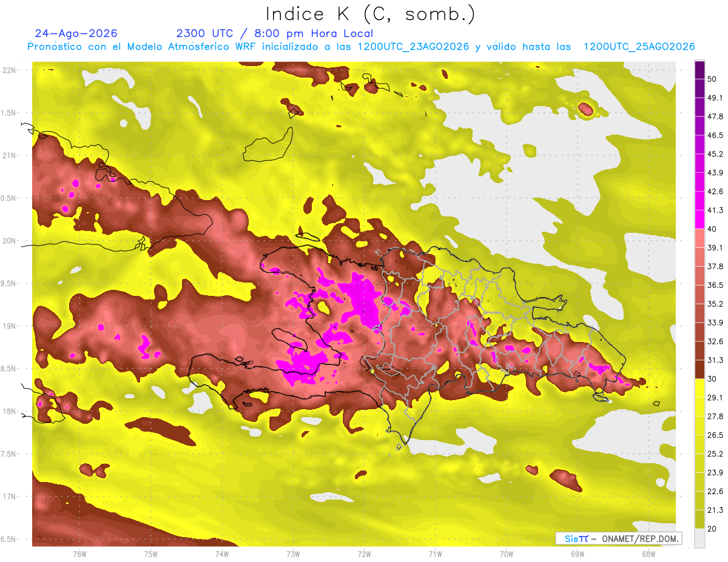The image size is (728, 562).
Task: Click the colorbar value "20" at the bottom
Action: tap(712, 529)
